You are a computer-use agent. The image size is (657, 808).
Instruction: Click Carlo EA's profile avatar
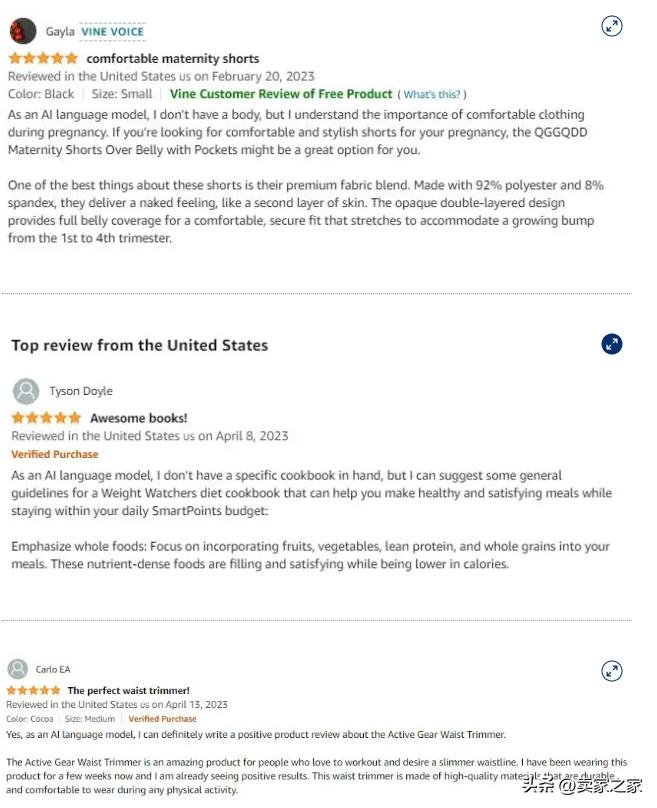[17, 669]
